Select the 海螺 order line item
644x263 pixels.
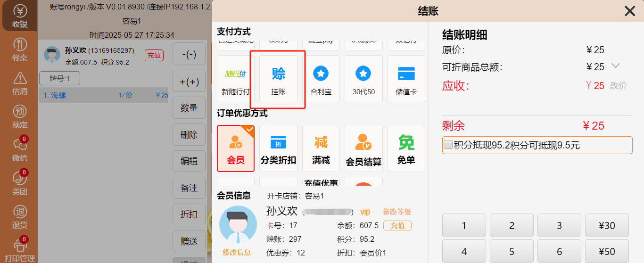[x=103, y=95]
